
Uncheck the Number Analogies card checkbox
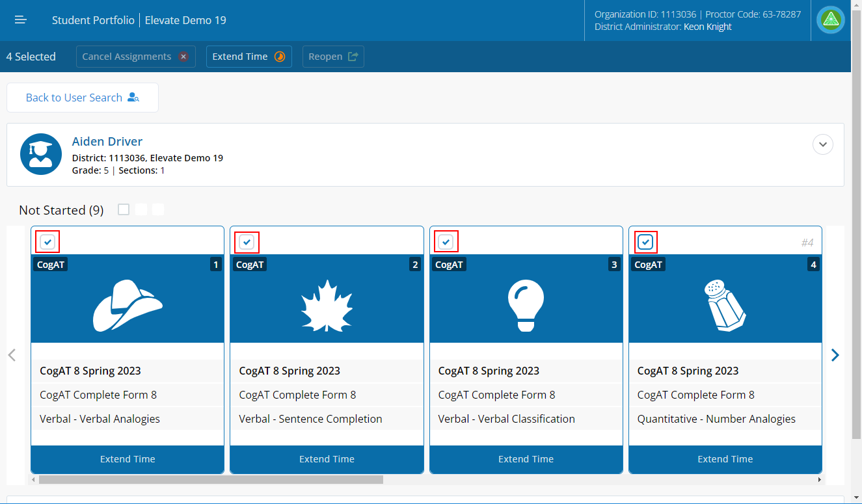(x=645, y=242)
